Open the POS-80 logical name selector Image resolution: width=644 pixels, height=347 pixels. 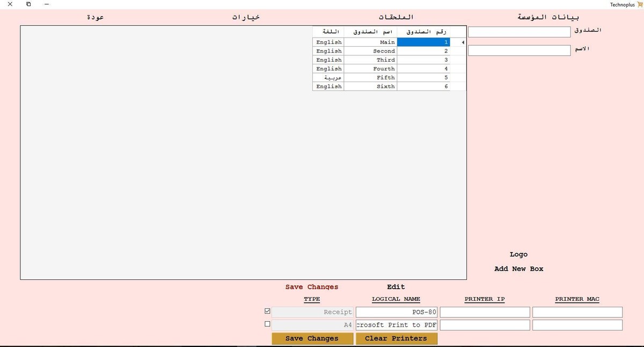(x=396, y=312)
